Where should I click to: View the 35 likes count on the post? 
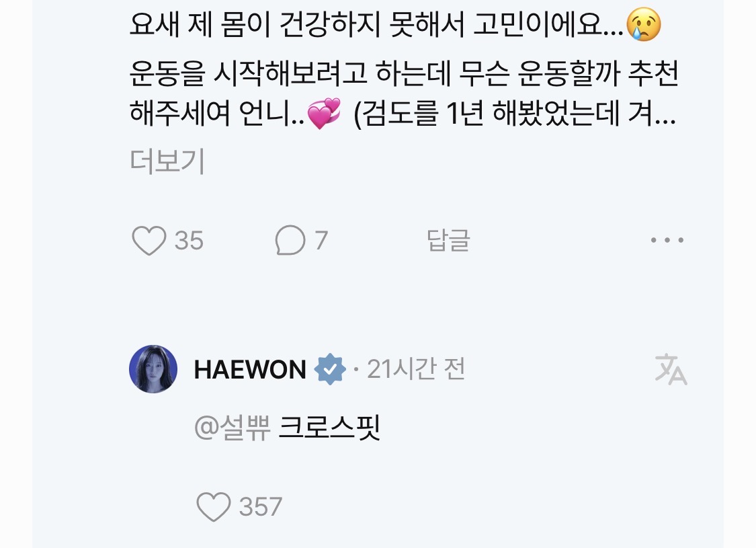pyautogui.click(x=189, y=240)
